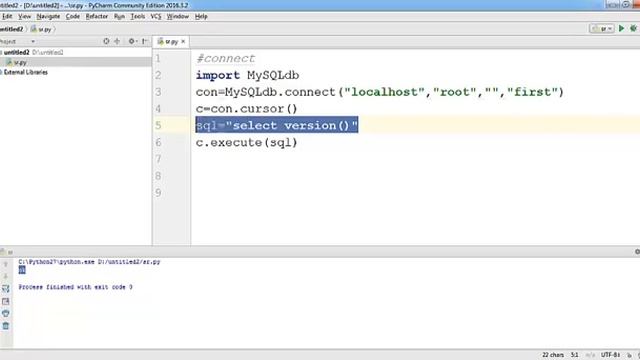Screen dimensions: 640x360
Task: Click the collapse all icon in Project panel
Action: (x=117, y=41)
